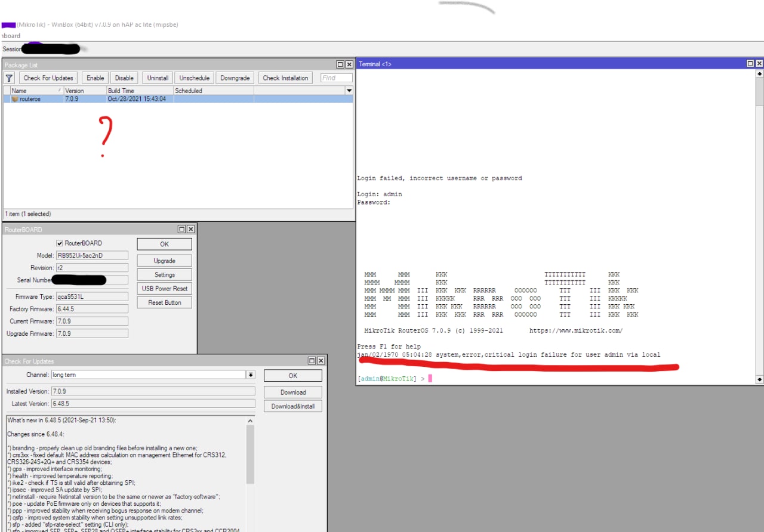The image size is (764, 532).
Task: Select the Oct/28/2021 build time cell
Action: pyautogui.click(x=137, y=99)
